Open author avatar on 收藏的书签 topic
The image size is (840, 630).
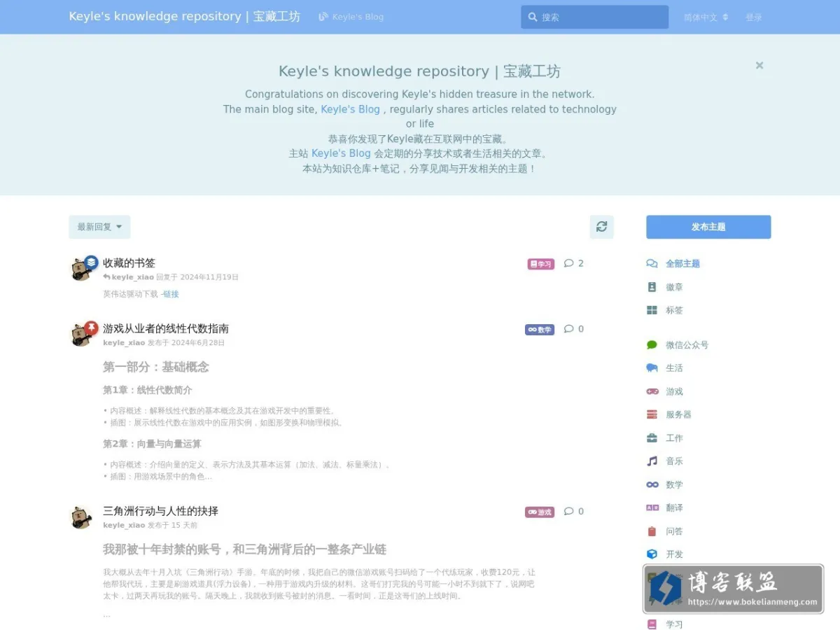(x=80, y=269)
